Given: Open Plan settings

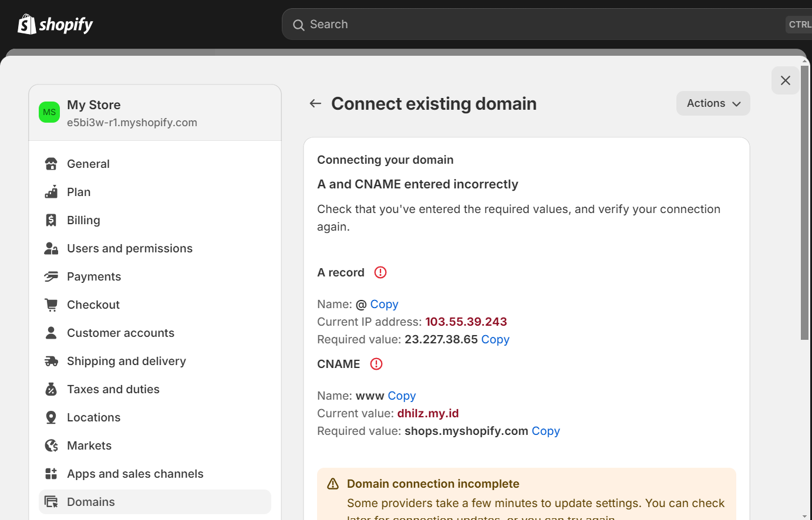Looking at the screenshot, I should coord(155,192).
